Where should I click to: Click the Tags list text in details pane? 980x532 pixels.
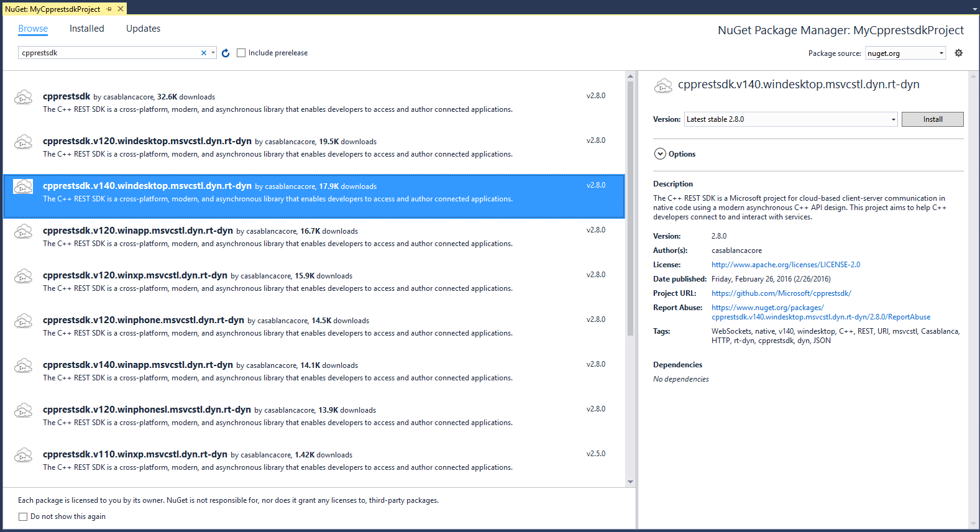click(835, 336)
